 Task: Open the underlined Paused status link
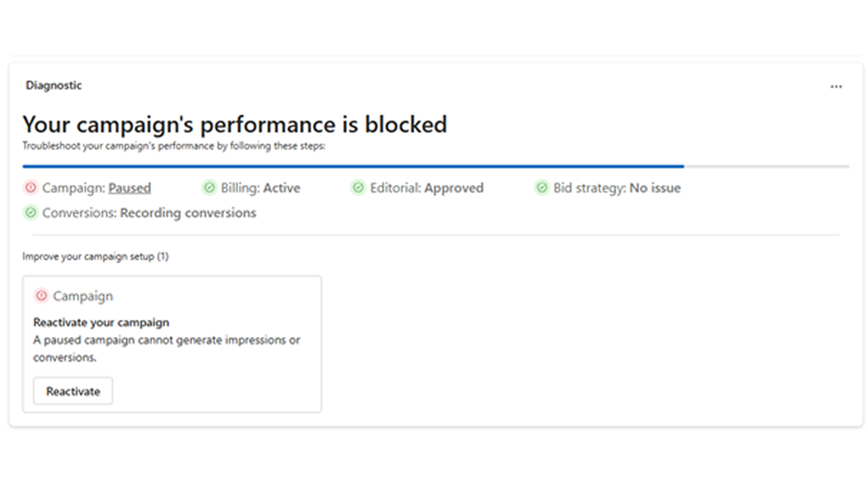point(129,188)
